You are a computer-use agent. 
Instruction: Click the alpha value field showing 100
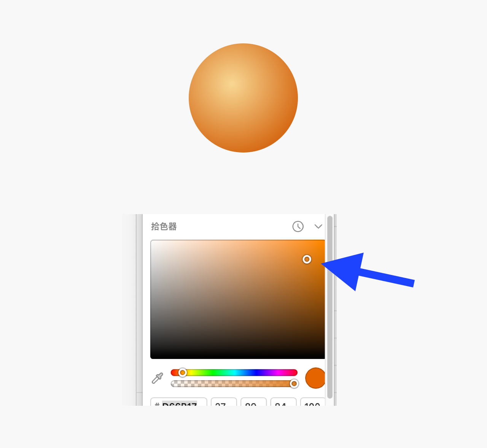point(313,402)
